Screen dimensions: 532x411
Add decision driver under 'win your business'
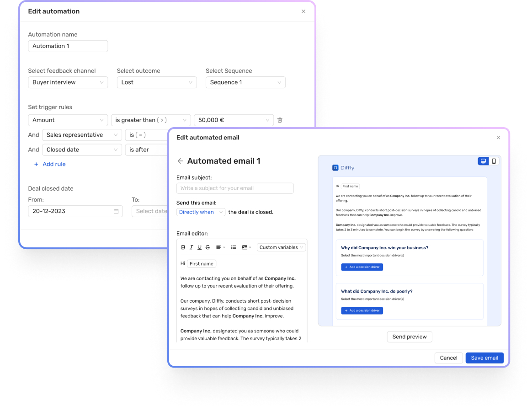tap(362, 267)
